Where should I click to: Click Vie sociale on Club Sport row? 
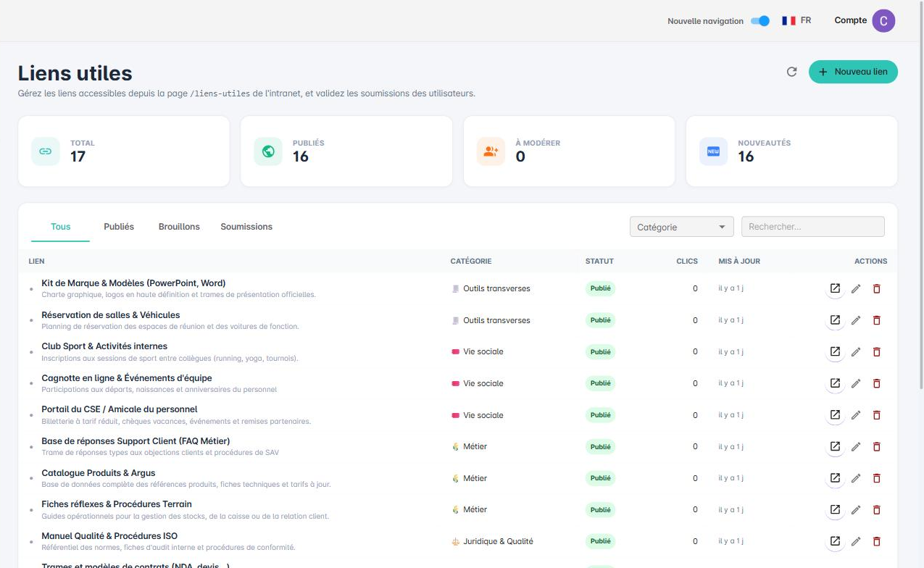[x=483, y=351]
